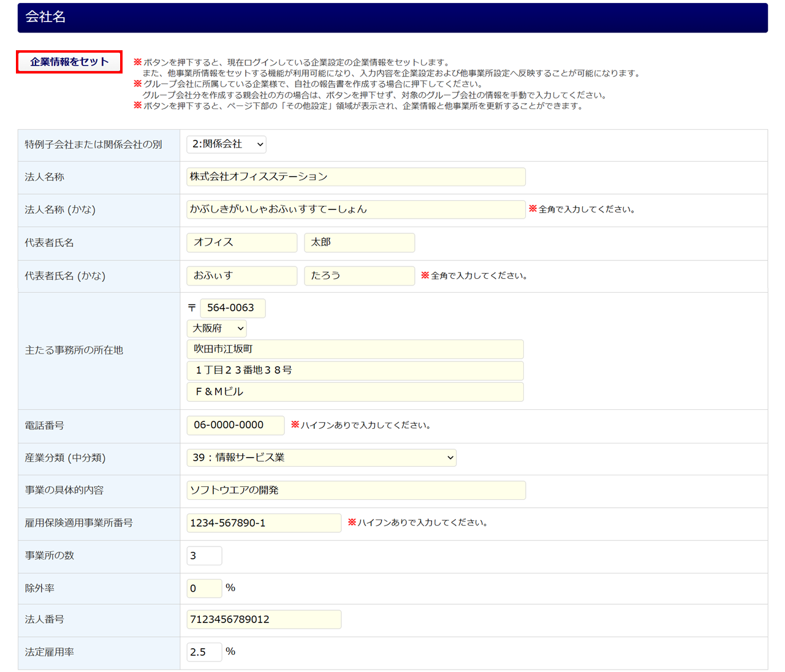Select the kana field containing たろう

(360, 276)
